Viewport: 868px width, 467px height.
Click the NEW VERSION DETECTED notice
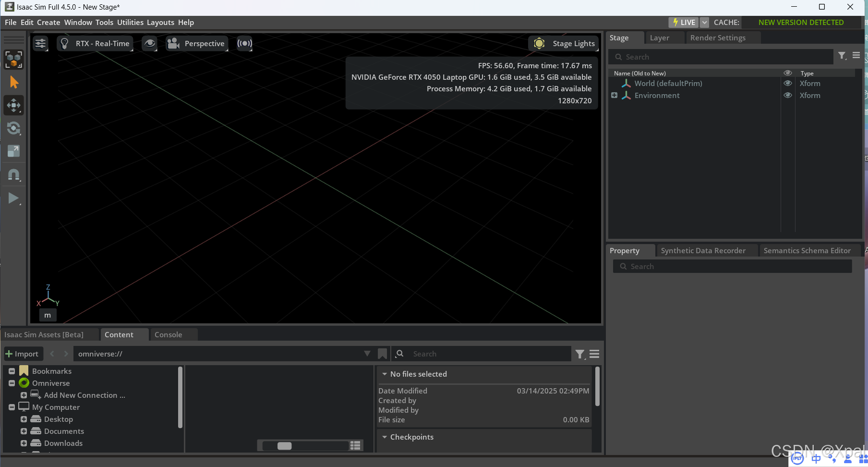(x=801, y=22)
